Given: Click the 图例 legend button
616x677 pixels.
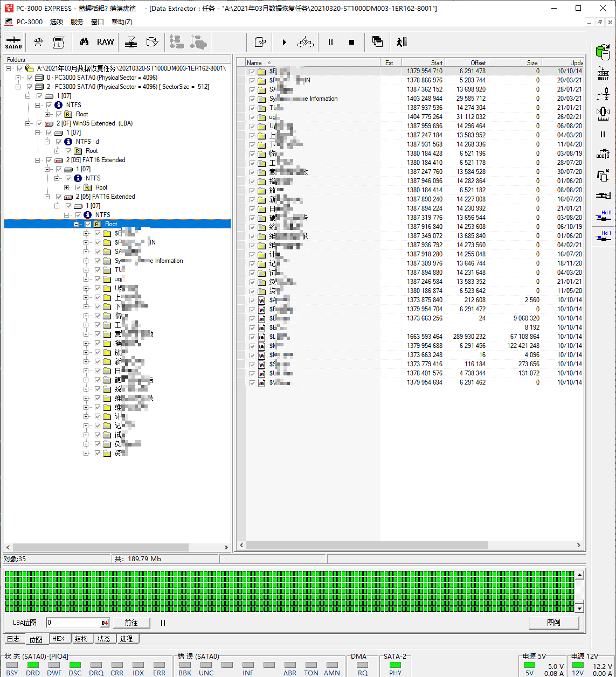Looking at the screenshot, I should 553,623.
